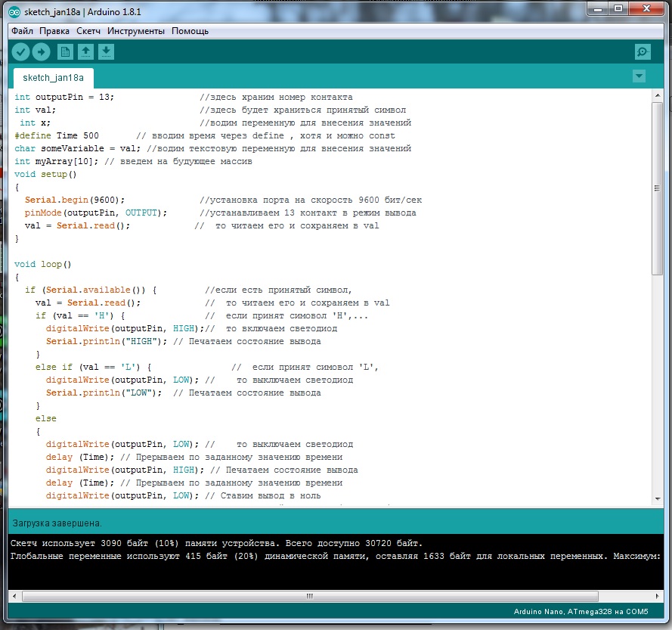This screenshot has width=672, height=630.
Task: Click the 'int myArray[10];' line
Action: click(x=56, y=162)
